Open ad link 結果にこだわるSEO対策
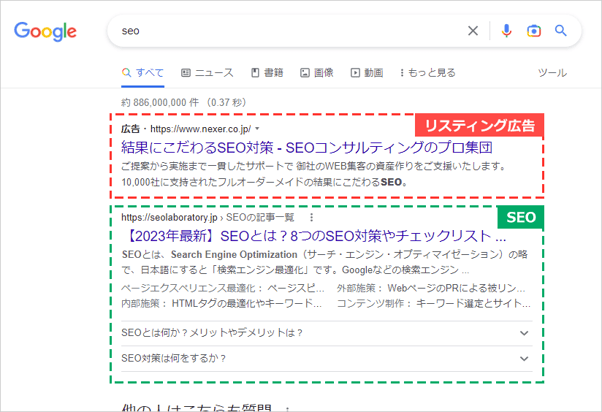 [307, 147]
